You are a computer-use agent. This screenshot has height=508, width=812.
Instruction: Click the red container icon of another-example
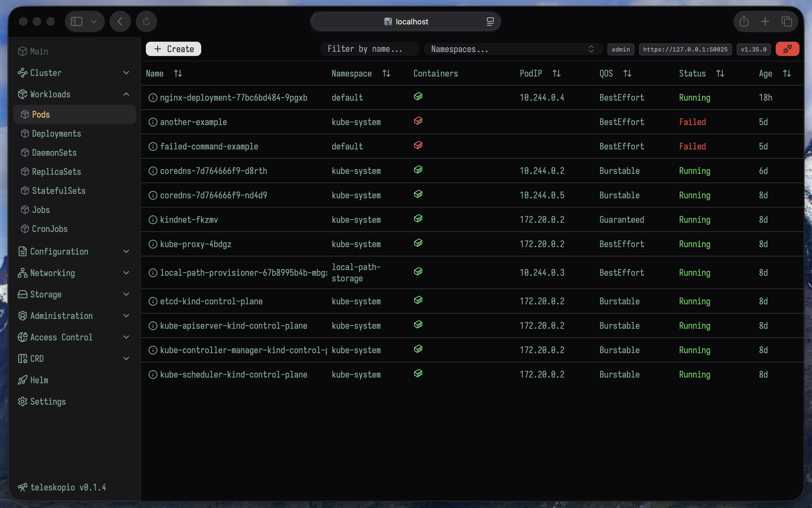click(x=418, y=121)
